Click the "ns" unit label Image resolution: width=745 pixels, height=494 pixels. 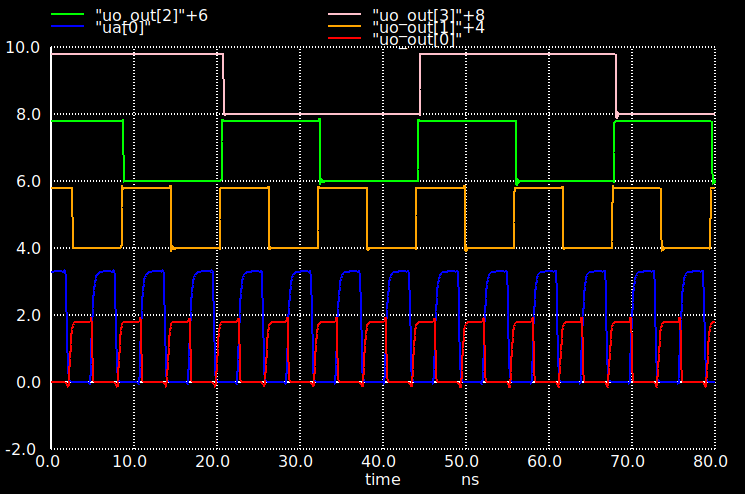pyautogui.click(x=470, y=480)
